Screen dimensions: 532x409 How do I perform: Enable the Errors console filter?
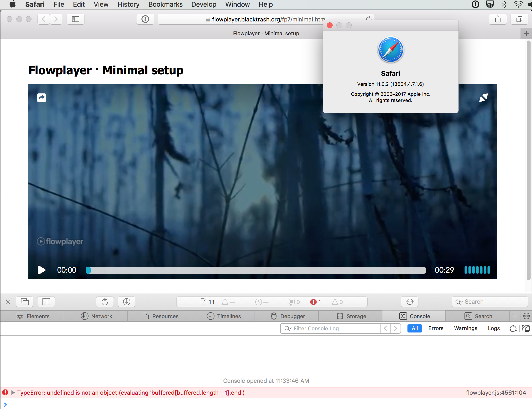[436, 328]
